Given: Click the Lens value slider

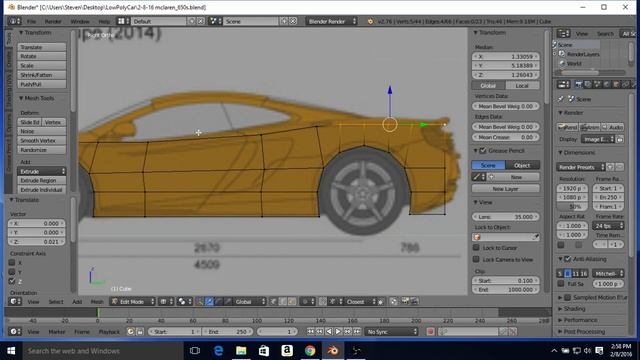Looking at the screenshot, I should pos(505,217).
